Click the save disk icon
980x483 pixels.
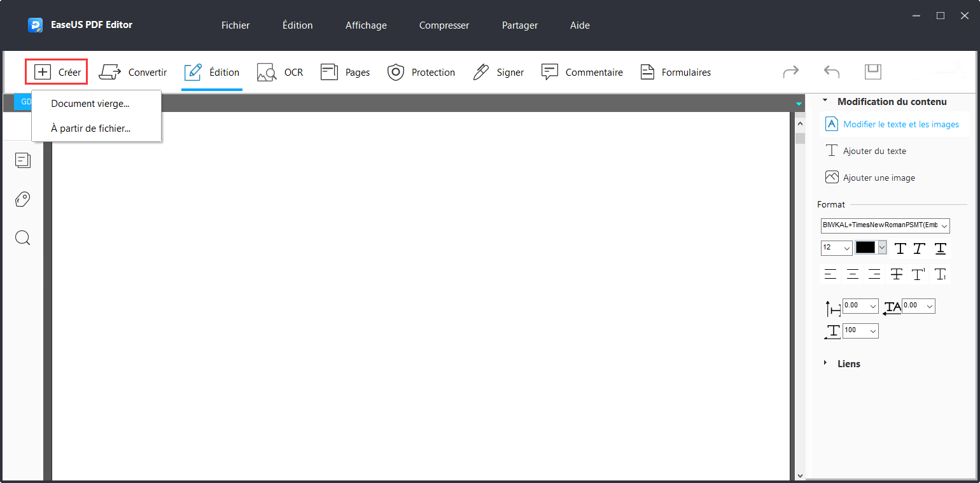(872, 72)
